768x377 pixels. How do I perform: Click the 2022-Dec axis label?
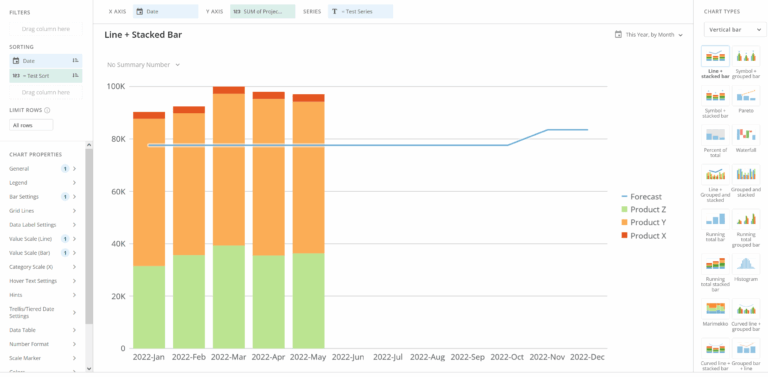[587, 357]
